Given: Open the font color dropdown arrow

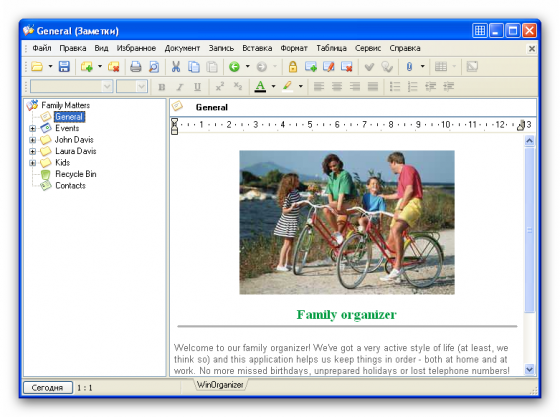Looking at the screenshot, I should [273, 86].
